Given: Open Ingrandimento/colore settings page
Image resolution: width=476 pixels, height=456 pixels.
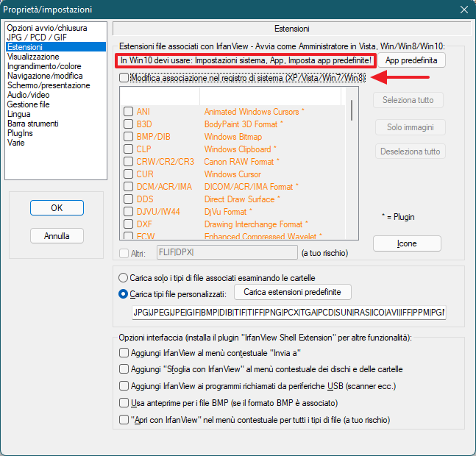Looking at the screenshot, I should (x=44, y=66).
